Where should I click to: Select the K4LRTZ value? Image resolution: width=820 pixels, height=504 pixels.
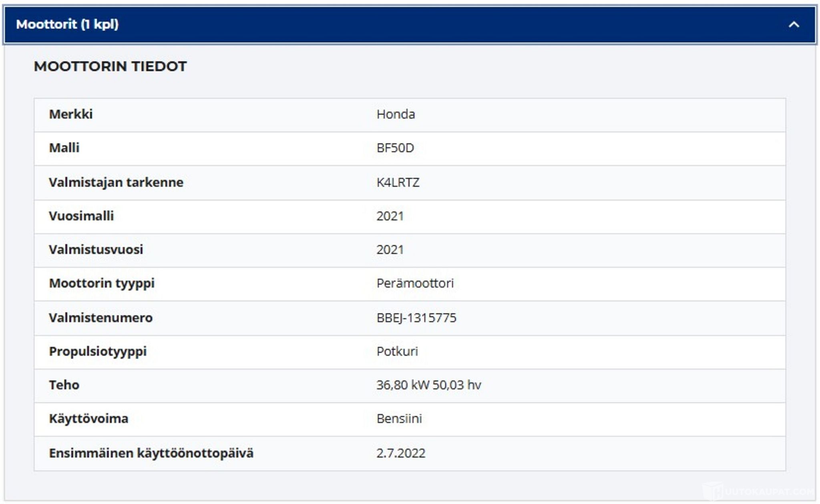tap(398, 182)
